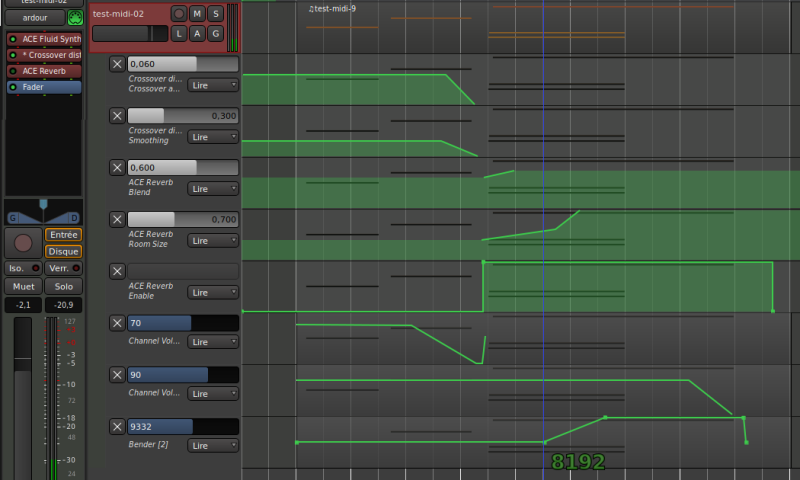Toggle record-arm on test-midi-02 track header
Viewport: 800px width, 480px height.
(179, 14)
